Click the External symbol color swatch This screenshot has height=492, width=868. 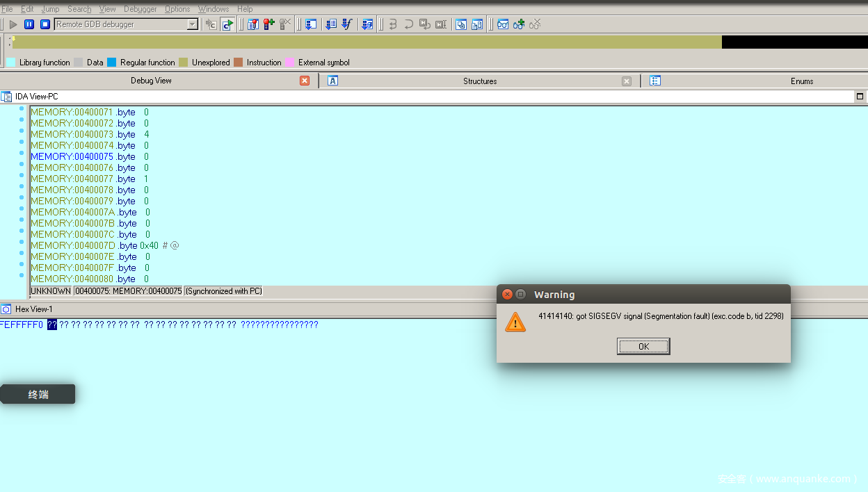click(x=289, y=63)
